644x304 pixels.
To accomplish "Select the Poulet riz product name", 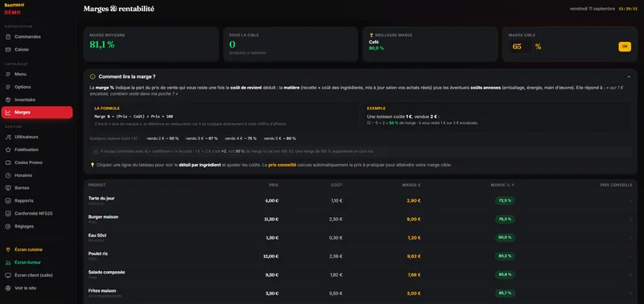I will (x=98, y=253).
